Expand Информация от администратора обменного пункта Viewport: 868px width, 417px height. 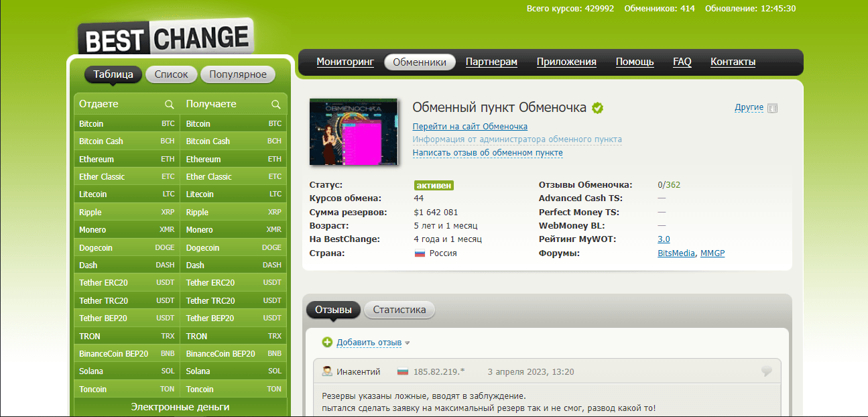point(517,139)
